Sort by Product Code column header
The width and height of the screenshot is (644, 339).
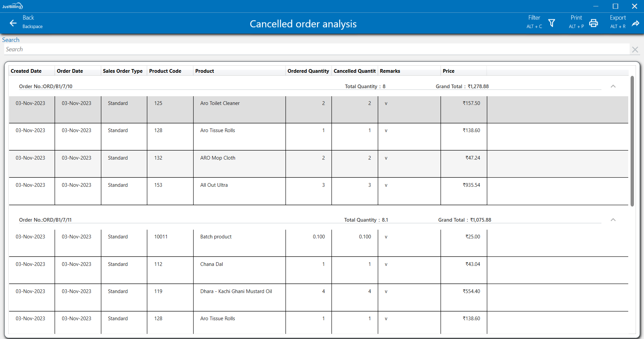pyautogui.click(x=165, y=71)
